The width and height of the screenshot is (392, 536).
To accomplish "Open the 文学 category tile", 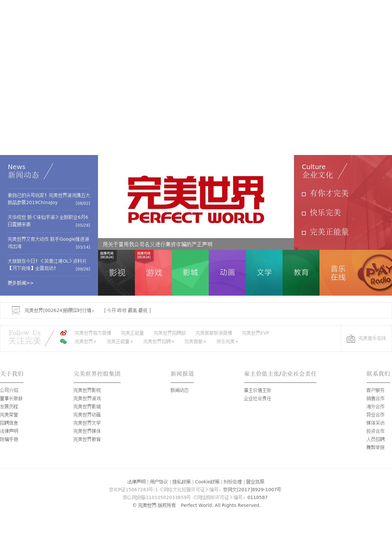I will pos(264,273).
